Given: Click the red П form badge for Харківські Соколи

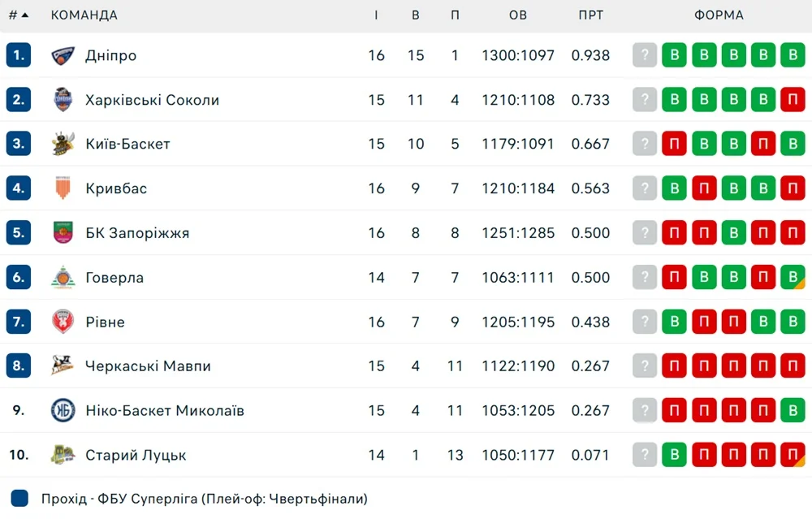Looking at the screenshot, I should pyautogui.click(x=793, y=100).
